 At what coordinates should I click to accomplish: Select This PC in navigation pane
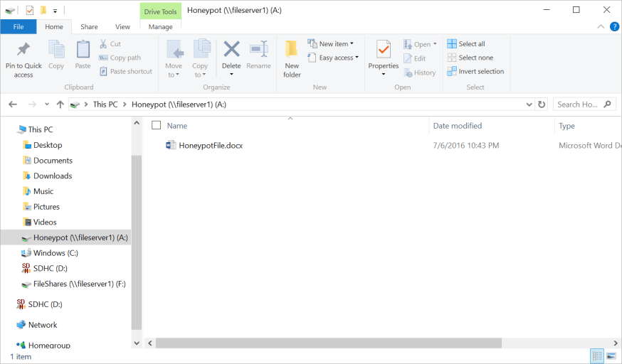(40, 129)
